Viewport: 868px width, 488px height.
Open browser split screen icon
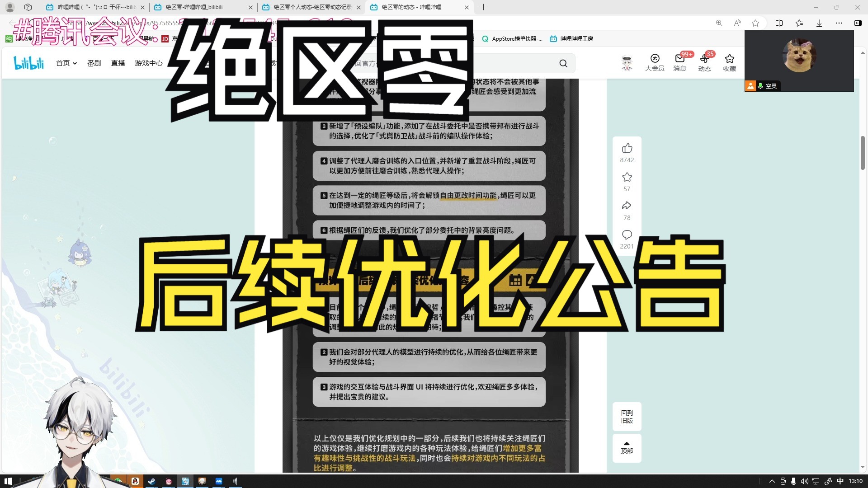click(779, 23)
